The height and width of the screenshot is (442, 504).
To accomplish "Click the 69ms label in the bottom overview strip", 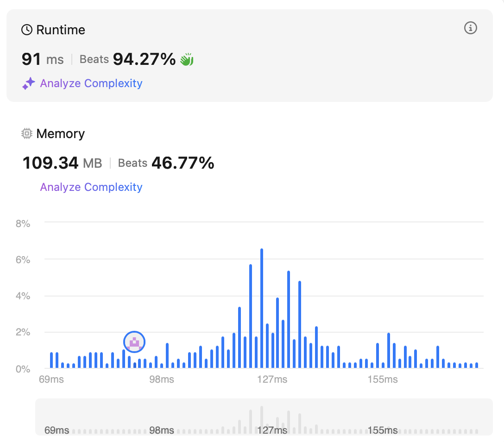I will point(57,430).
